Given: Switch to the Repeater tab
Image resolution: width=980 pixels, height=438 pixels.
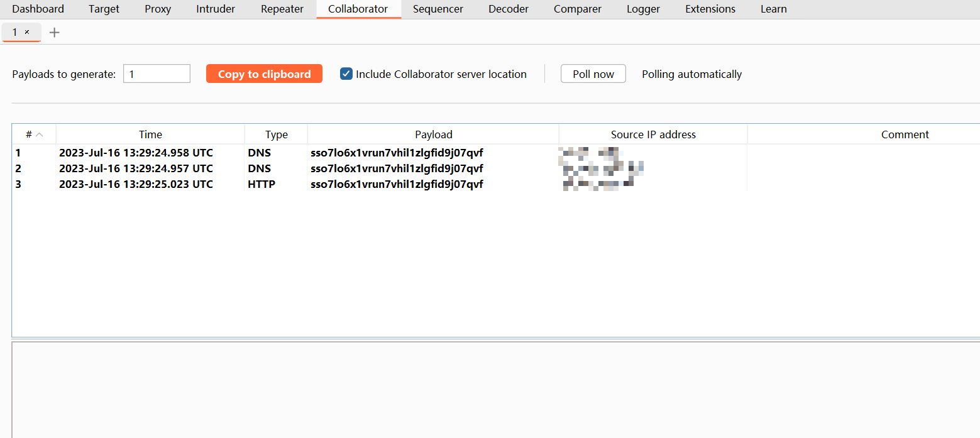Looking at the screenshot, I should point(282,9).
